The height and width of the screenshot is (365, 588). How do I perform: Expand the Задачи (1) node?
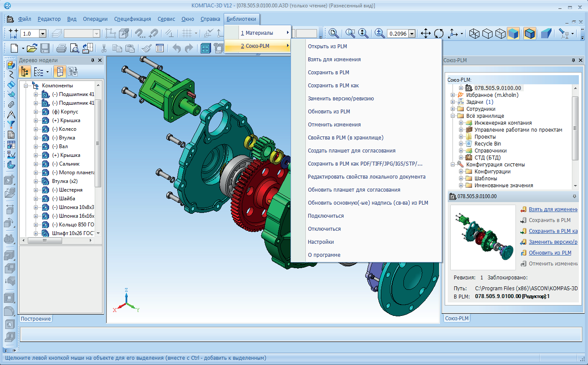tap(453, 102)
